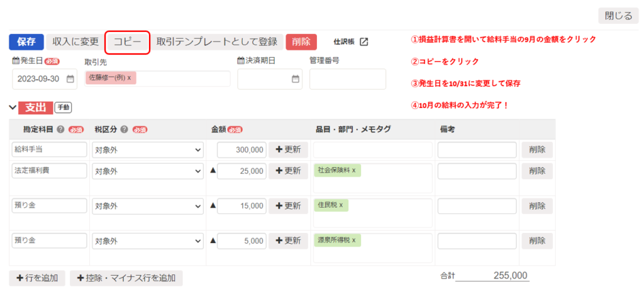Click the blue 保存 button
644x292 pixels.
coord(26,42)
